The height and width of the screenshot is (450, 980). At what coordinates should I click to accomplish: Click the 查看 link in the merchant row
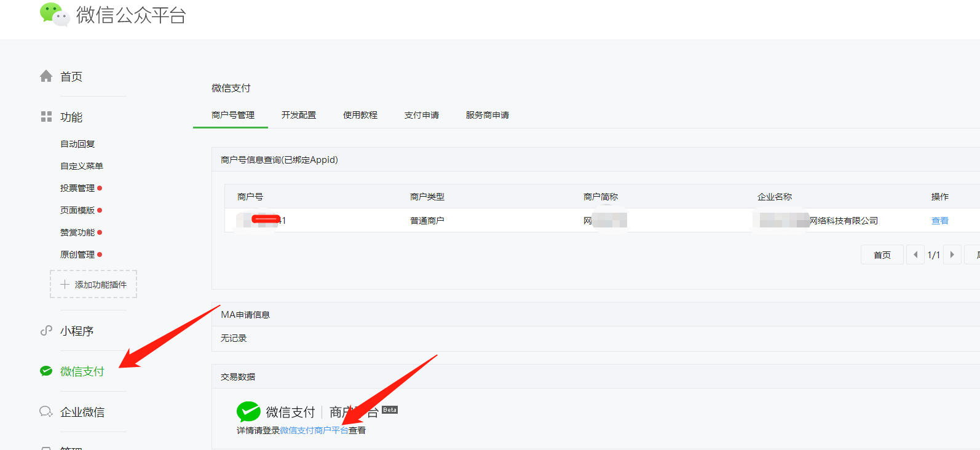tap(940, 221)
